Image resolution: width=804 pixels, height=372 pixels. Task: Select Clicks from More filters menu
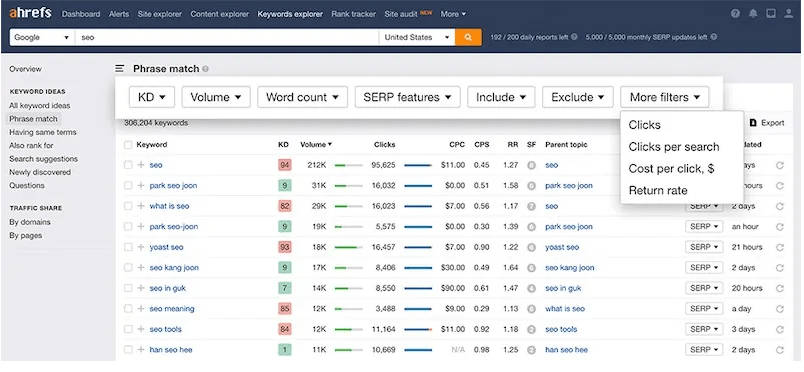point(645,125)
